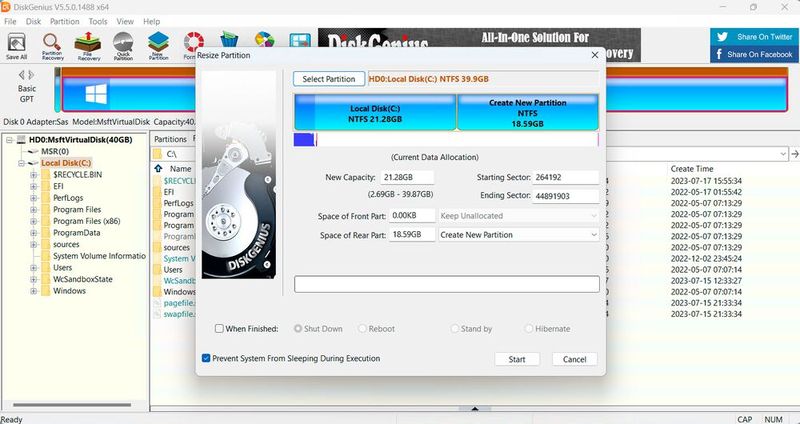Go to next disk with right arrow

(31, 75)
